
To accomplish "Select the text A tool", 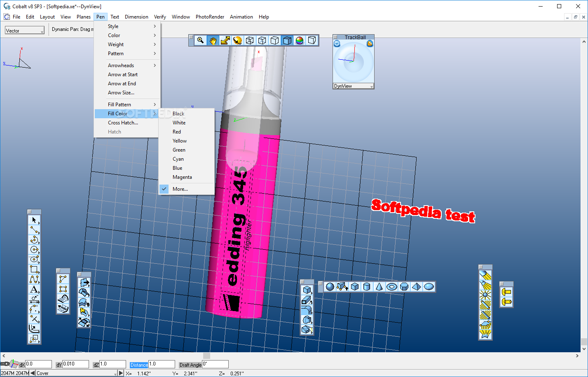I will pos(34,289).
